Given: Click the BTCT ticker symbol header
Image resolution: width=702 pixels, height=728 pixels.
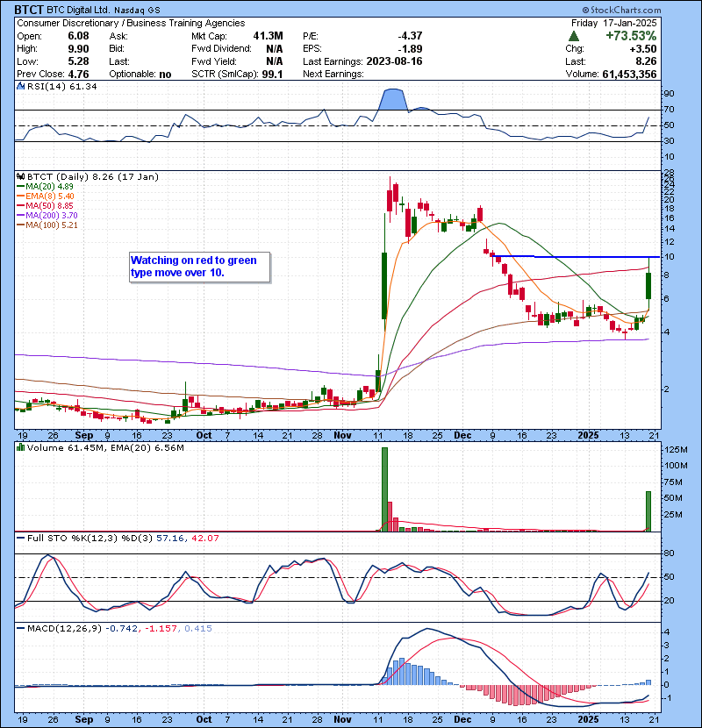Looking at the screenshot, I should (x=28, y=10).
